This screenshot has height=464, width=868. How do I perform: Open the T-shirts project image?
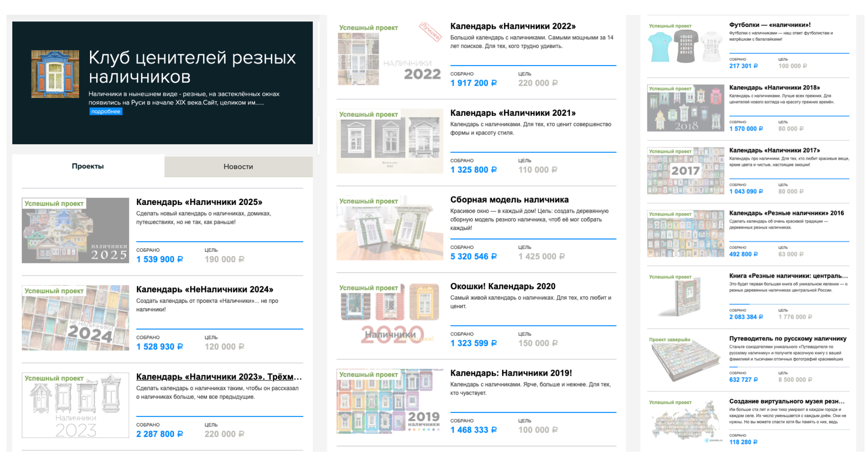(x=686, y=46)
